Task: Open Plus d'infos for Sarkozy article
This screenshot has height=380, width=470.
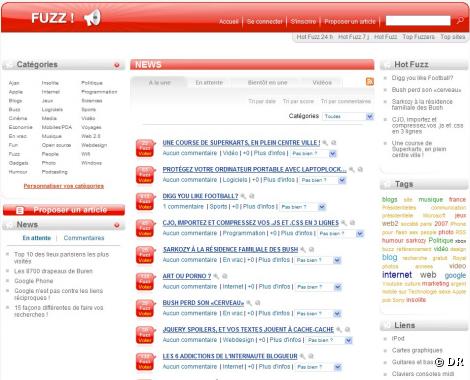Action: pyautogui.click(x=274, y=260)
